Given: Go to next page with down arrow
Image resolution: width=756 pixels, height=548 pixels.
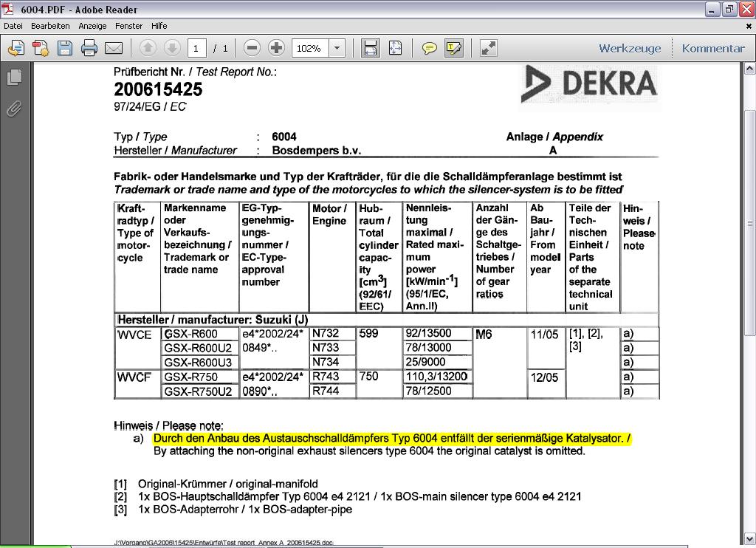Looking at the screenshot, I should [172, 48].
